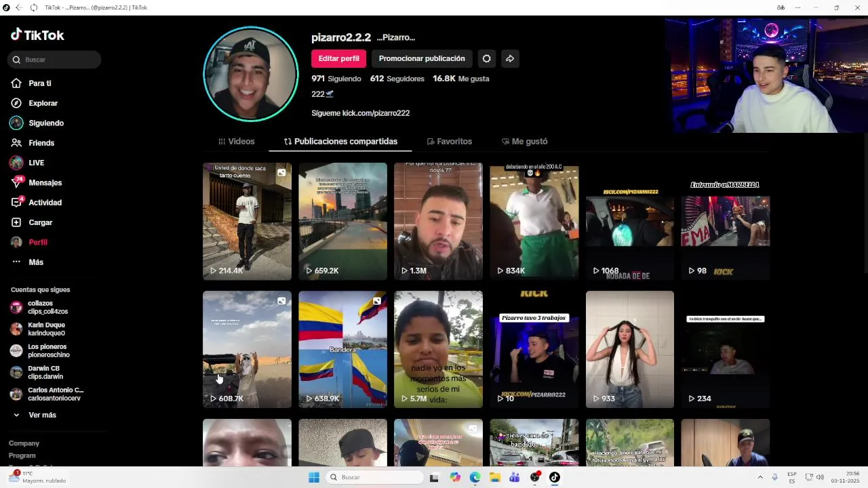The width and height of the screenshot is (868, 488).
Task: Click the volume icon in the tray
Action: point(820,477)
